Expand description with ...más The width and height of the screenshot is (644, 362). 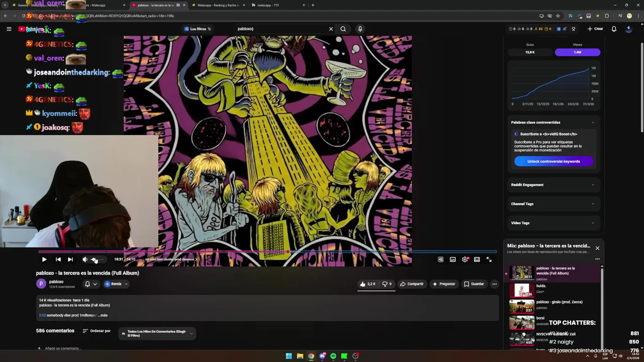tap(103, 315)
